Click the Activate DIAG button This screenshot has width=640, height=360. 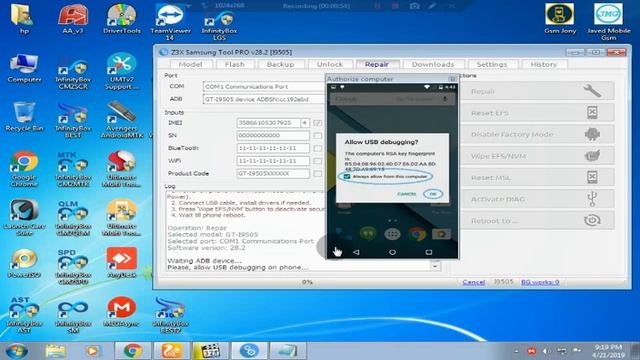[x=537, y=199]
